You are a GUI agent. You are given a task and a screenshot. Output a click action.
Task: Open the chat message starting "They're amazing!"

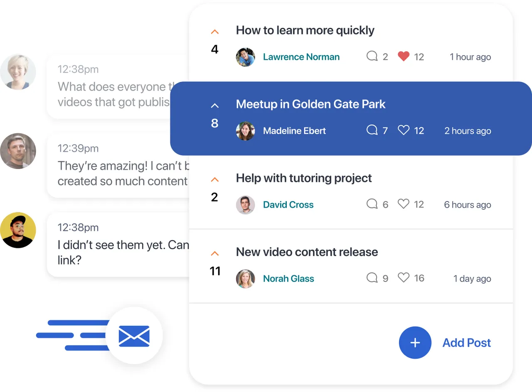pos(118,166)
